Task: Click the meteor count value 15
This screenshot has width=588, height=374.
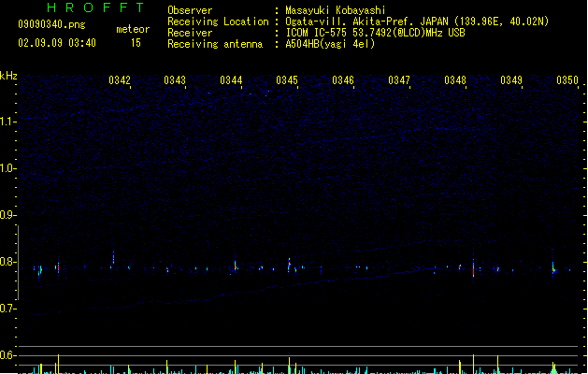Action: tap(136, 43)
